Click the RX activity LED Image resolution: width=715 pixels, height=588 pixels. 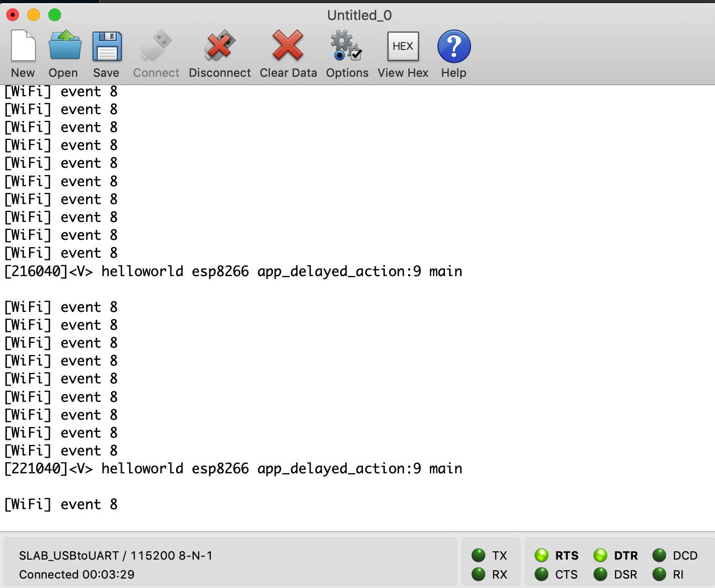coord(478,574)
